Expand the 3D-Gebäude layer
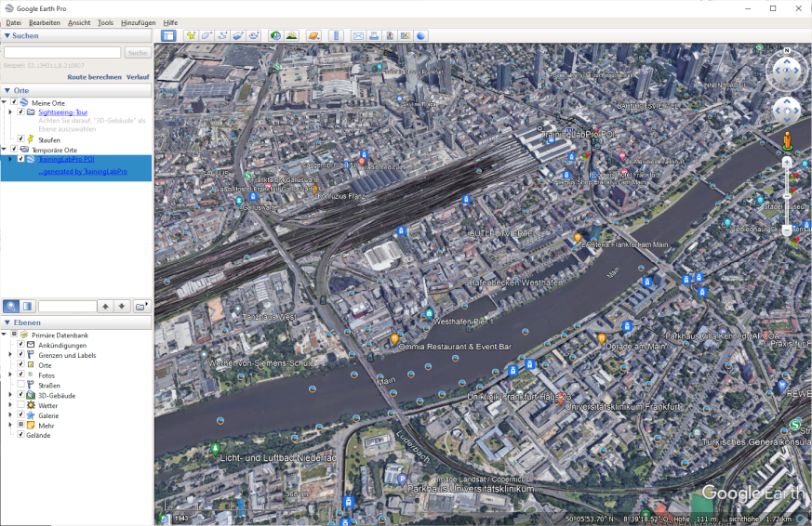812x526 pixels. click(x=10, y=395)
